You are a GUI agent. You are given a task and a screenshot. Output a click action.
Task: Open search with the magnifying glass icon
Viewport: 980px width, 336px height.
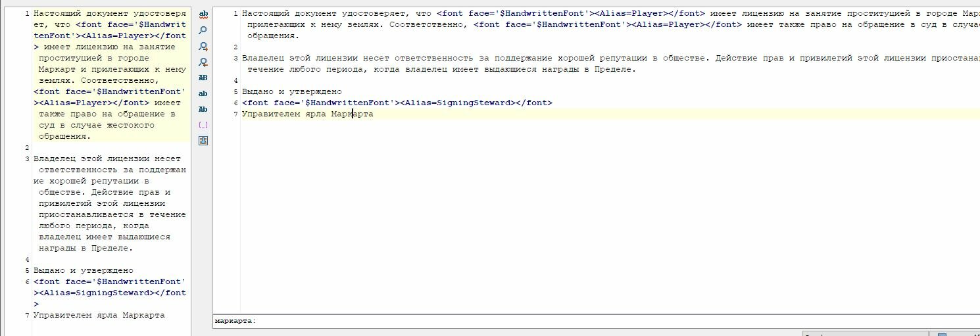point(203,30)
